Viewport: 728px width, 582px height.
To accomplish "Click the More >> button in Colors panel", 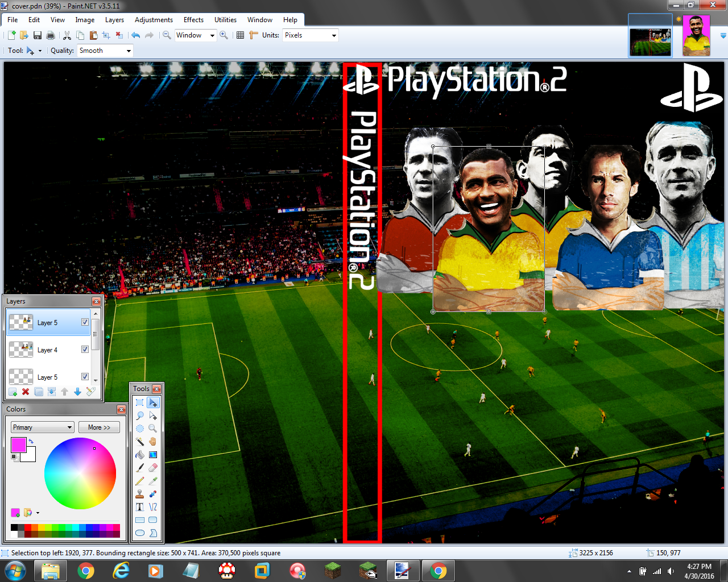I will coord(99,427).
